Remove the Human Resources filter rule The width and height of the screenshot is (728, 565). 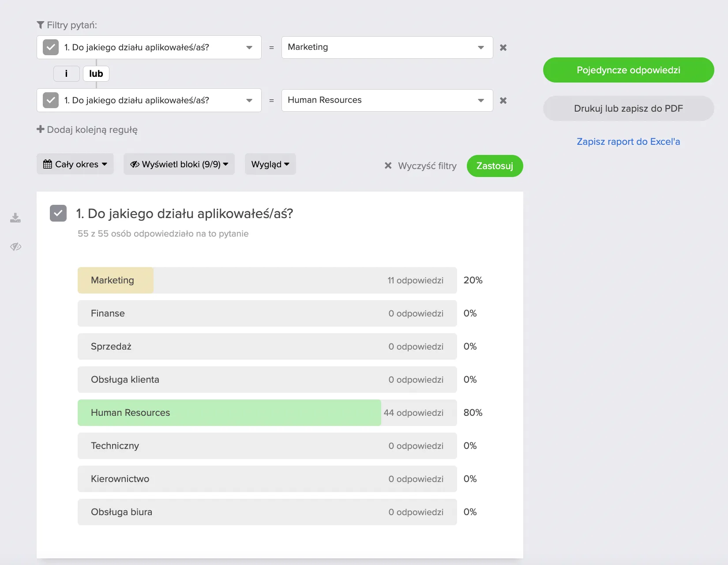(503, 100)
